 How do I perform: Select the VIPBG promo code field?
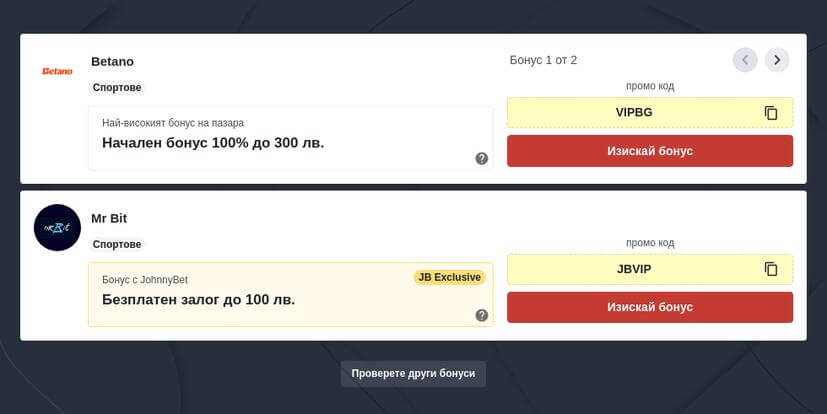pyautogui.click(x=634, y=112)
